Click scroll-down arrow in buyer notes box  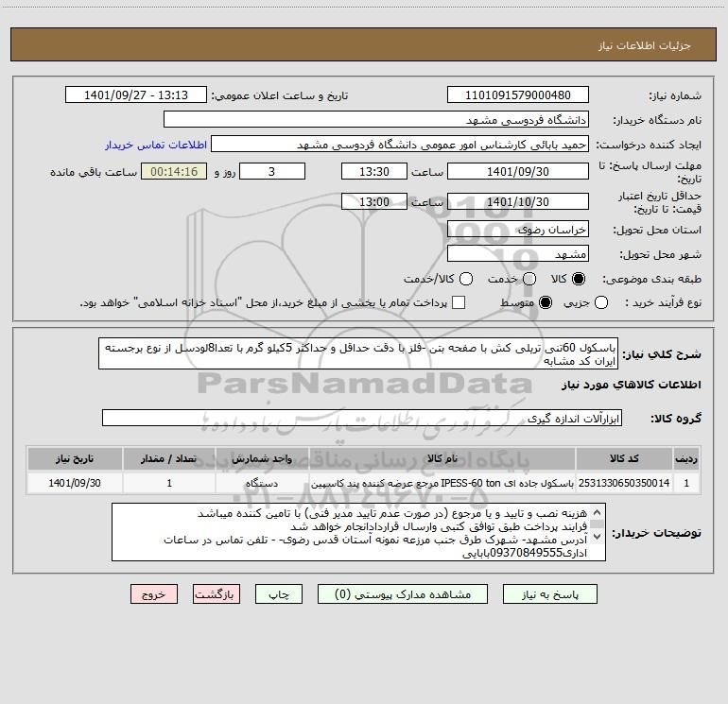click(598, 537)
